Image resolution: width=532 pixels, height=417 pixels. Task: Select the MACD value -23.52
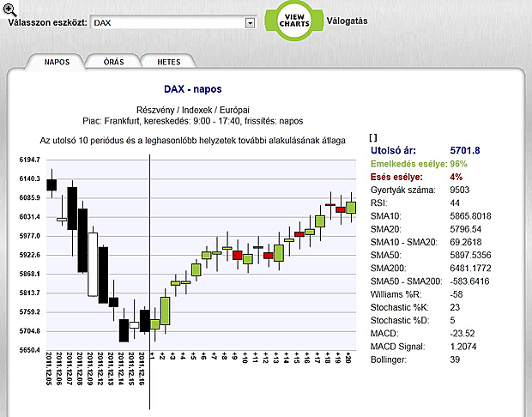coord(462,334)
